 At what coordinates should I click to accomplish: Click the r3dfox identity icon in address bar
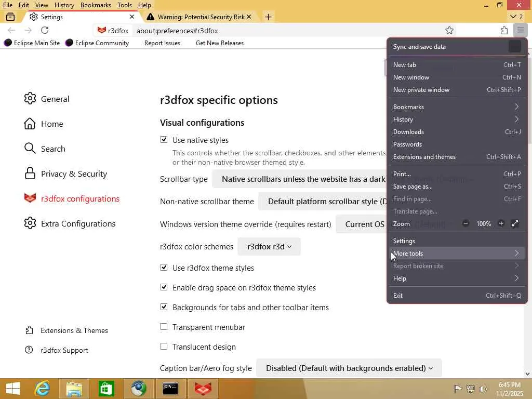(x=113, y=31)
